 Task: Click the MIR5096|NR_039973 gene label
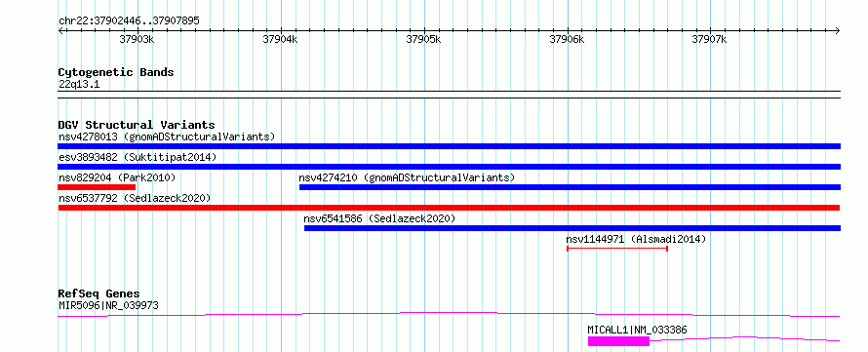coord(108,305)
